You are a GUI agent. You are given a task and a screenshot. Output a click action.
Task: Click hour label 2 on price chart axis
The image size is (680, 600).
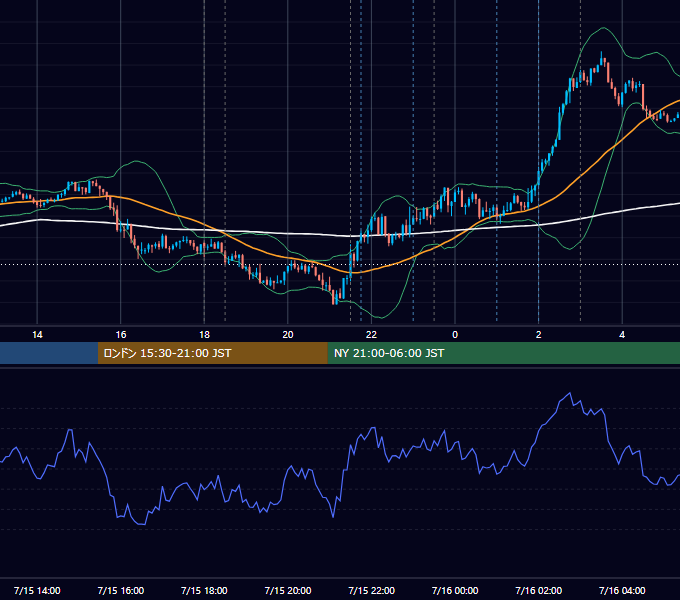point(539,335)
